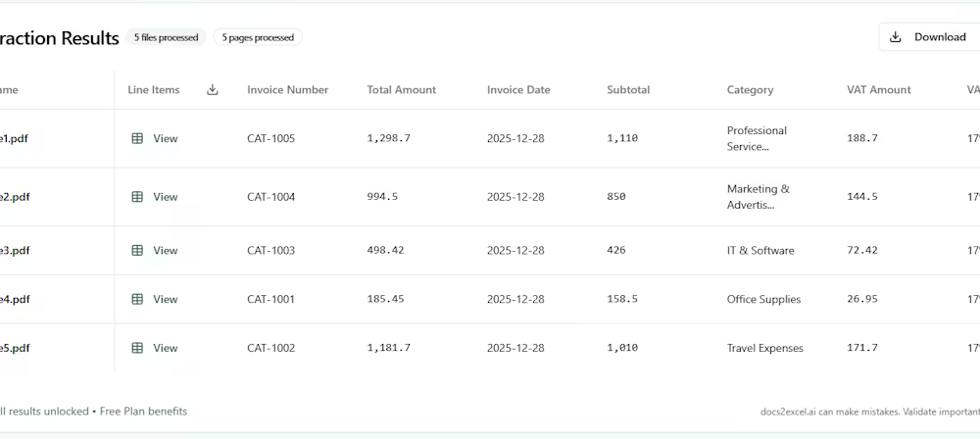The image size is (980, 439).
Task: Click the 1,298.7 total amount cell
Action: point(388,139)
